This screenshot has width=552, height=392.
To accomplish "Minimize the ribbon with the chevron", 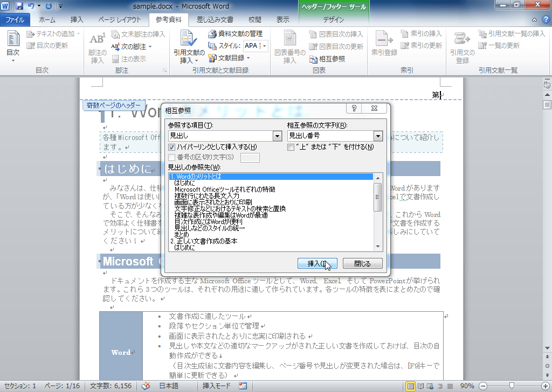I will coord(534,20).
